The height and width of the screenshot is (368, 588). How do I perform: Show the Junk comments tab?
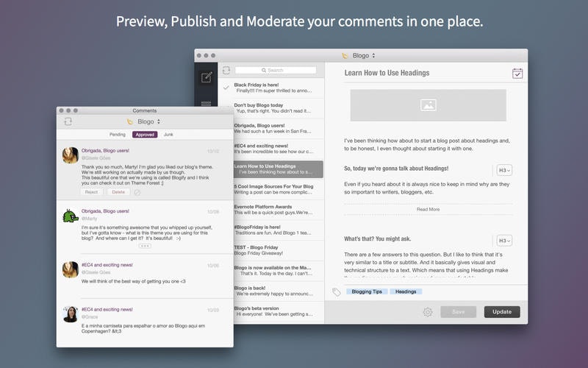[168, 135]
